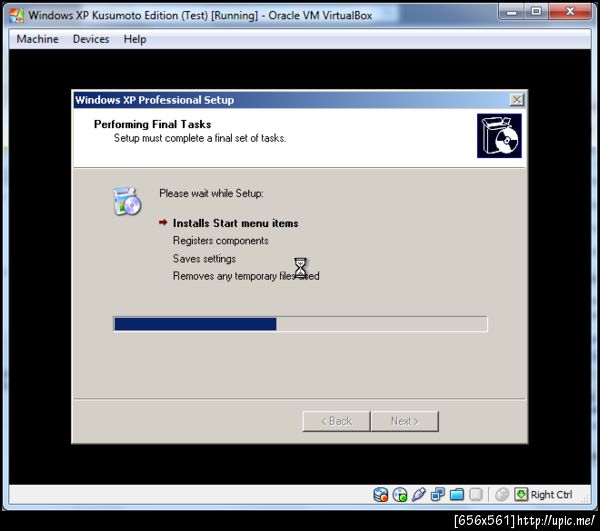Open the USB devices status icon

(x=419, y=494)
